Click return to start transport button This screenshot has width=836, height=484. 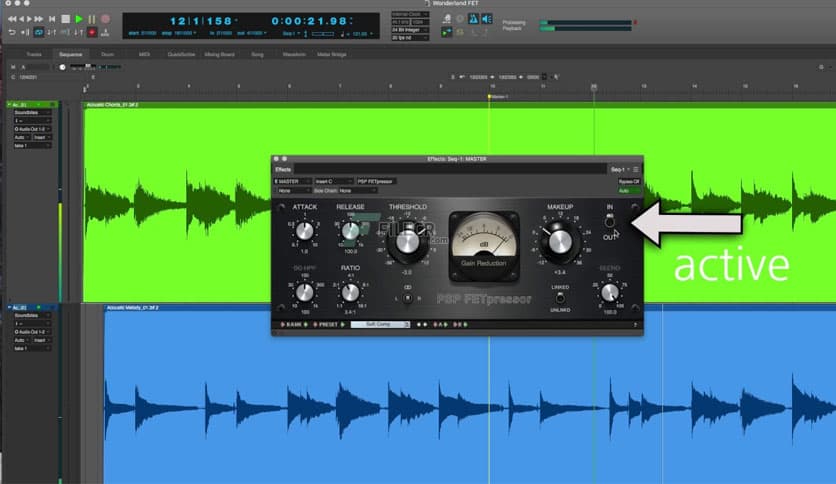[x=52, y=19]
